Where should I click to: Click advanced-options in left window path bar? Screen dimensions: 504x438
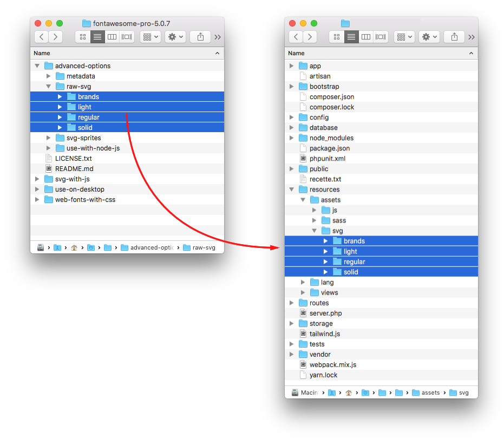[x=147, y=247]
